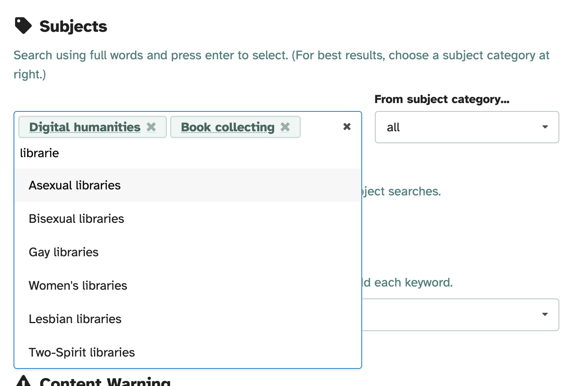The height and width of the screenshot is (386, 588).
Task: Open the Book collecting tag link
Action: (x=227, y=127)
